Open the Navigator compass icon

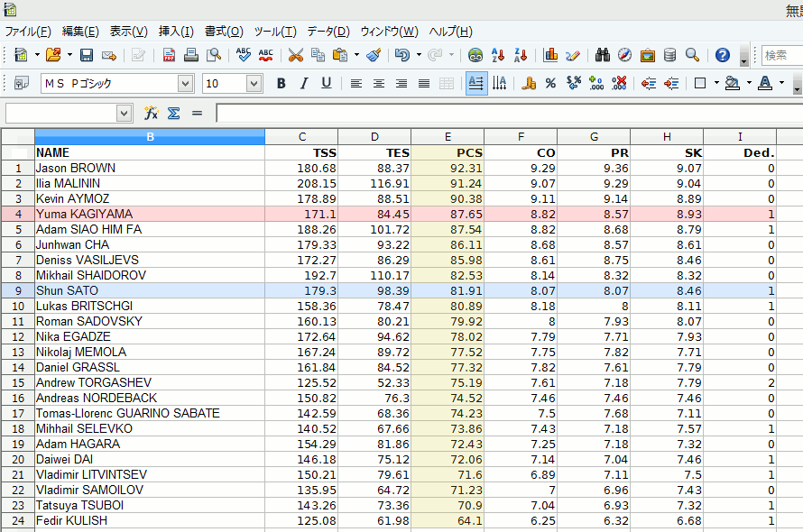624,55
